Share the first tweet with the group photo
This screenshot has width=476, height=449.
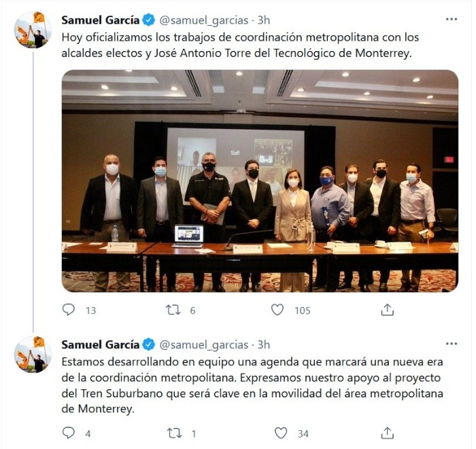(x=387, y=310)
